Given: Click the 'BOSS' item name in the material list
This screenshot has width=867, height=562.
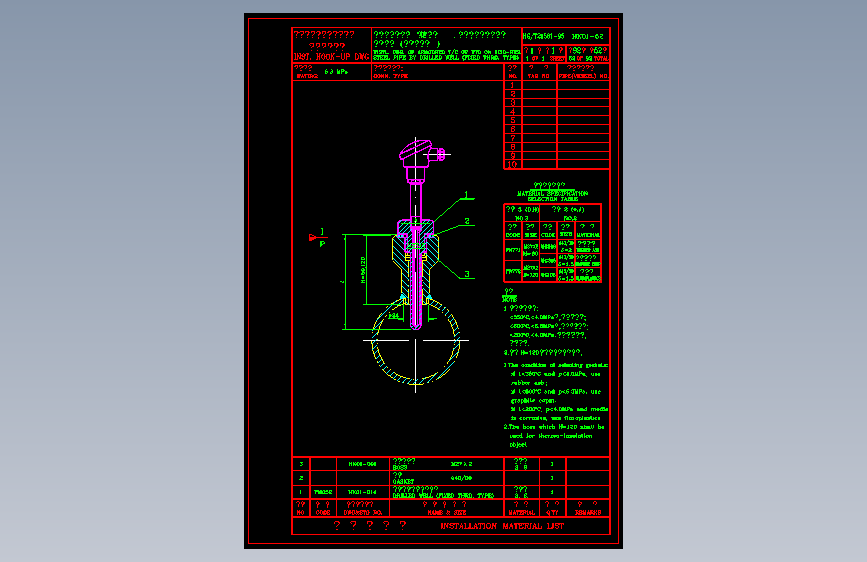Looking at the screenshot, I should coord(400,468).
